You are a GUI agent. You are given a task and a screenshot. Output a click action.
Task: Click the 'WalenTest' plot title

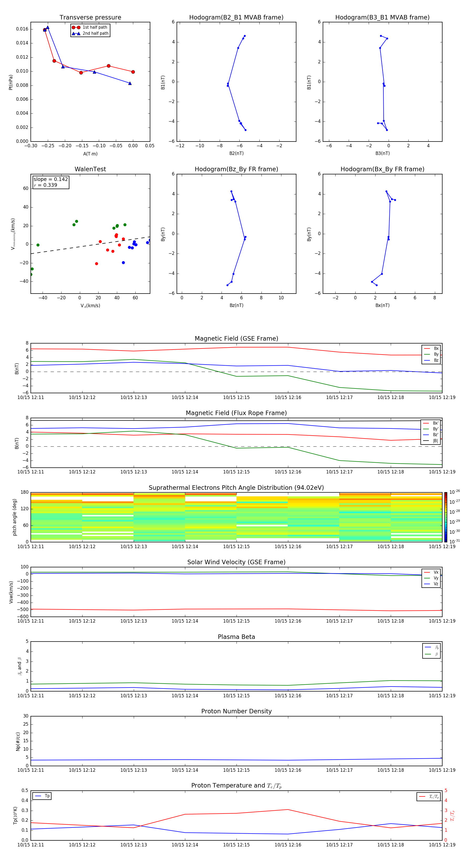[90, 169]
